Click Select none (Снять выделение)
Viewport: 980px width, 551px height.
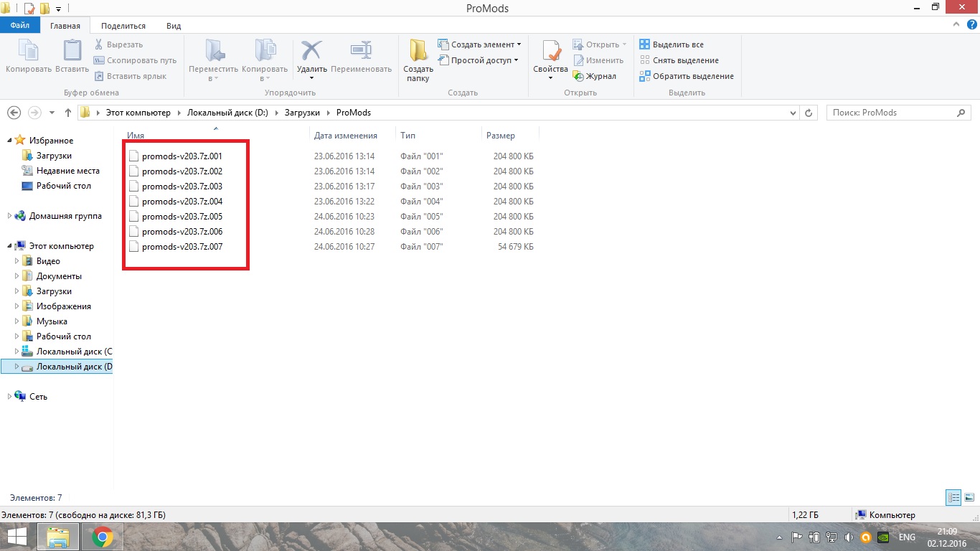[x=679, y=60]
